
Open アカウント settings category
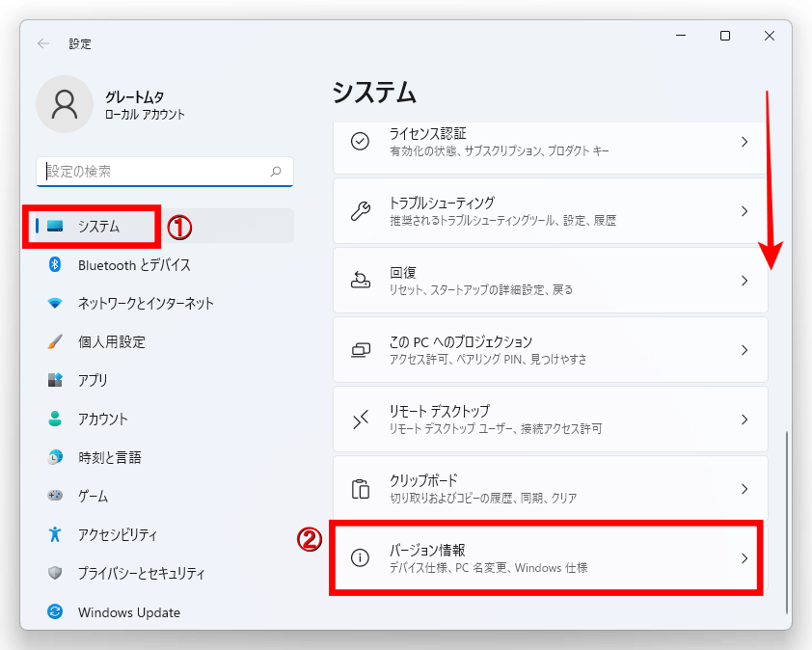click(165, 419)
